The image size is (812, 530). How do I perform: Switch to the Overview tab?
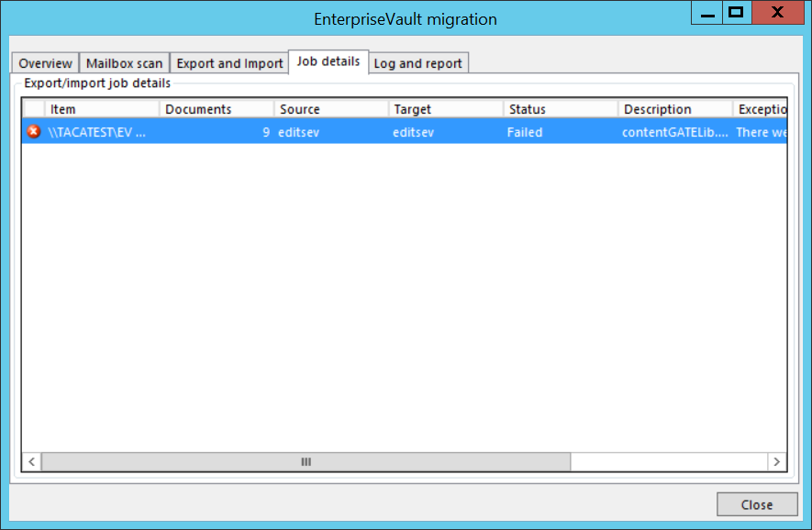46,63
